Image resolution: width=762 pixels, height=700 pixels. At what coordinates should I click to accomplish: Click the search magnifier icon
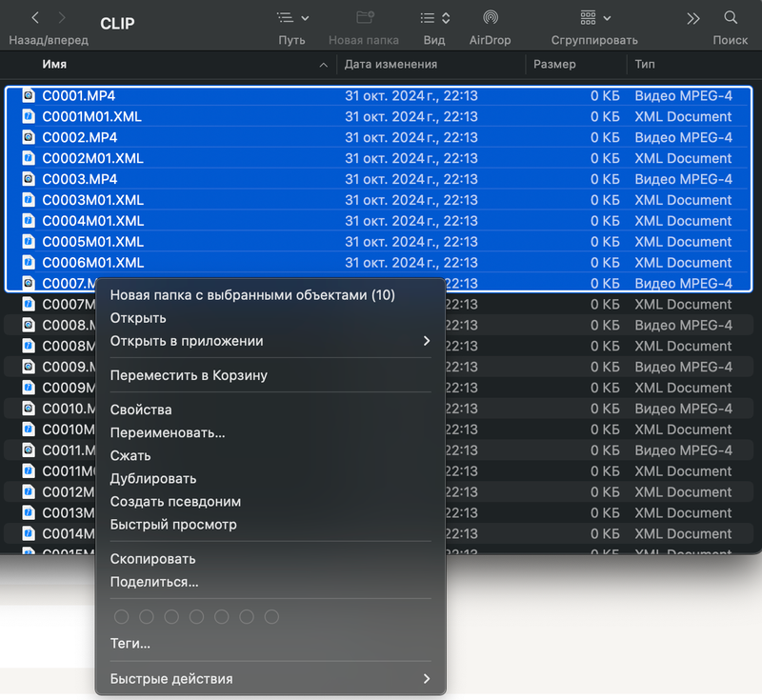point(731,18)
